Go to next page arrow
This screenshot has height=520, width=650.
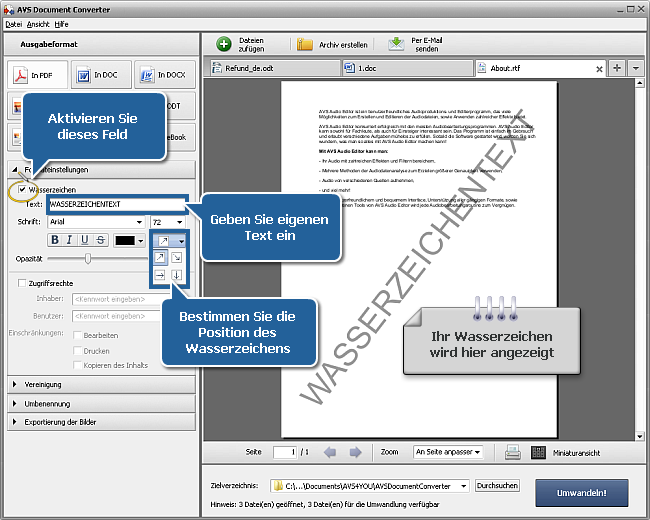[x=355, y=452]
